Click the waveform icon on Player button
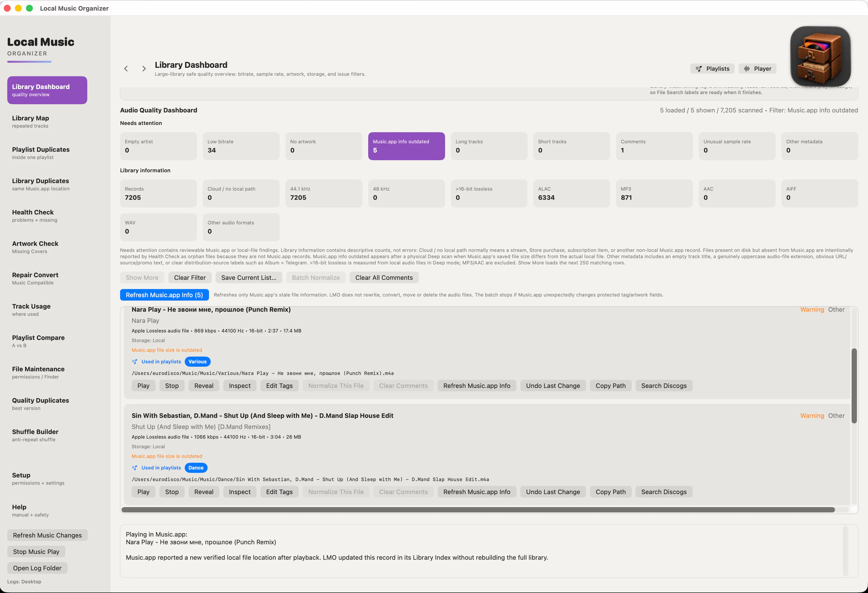This screenshot has width=868, height=593. tap(747, 69)
